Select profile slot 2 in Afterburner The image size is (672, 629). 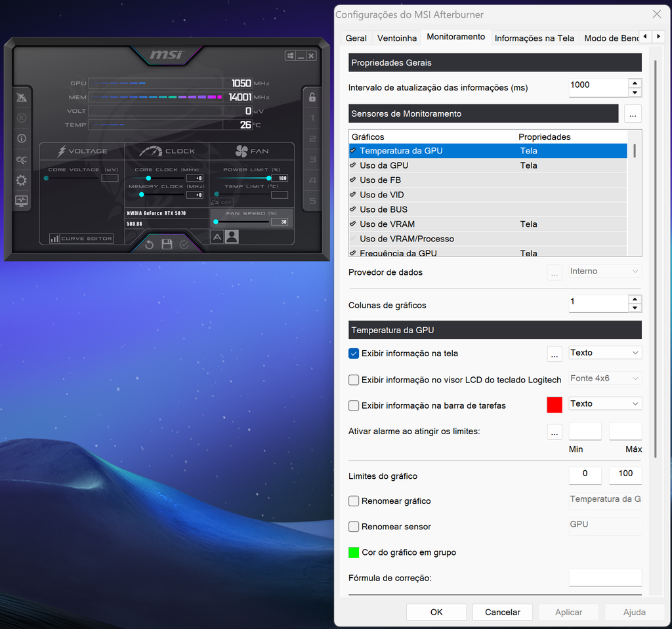coord(312,138)
